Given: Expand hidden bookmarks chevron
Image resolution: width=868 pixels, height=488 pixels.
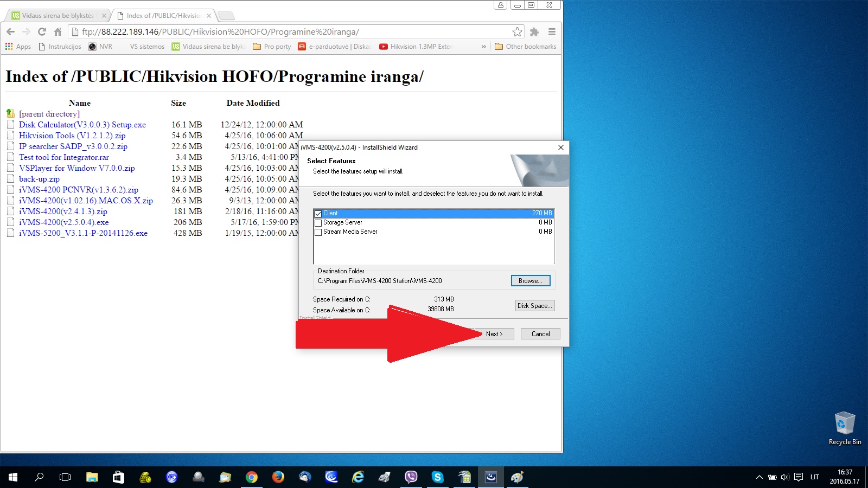Looking at the screenshot, I should click(x=483, y=47).
